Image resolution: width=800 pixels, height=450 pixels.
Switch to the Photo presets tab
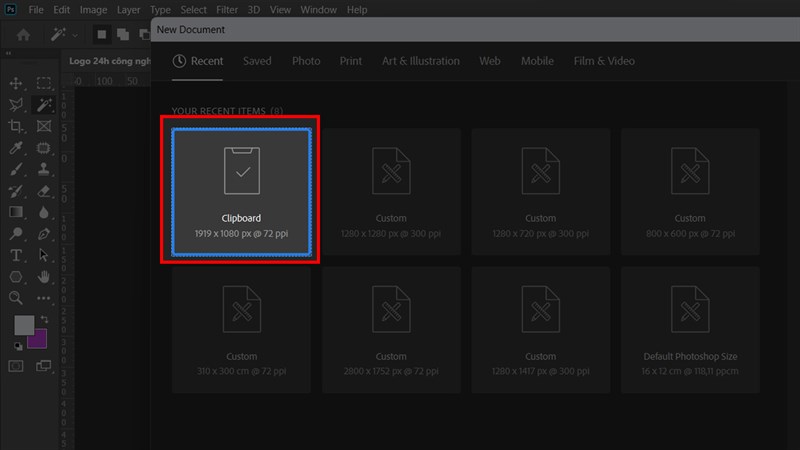(306, 61)
